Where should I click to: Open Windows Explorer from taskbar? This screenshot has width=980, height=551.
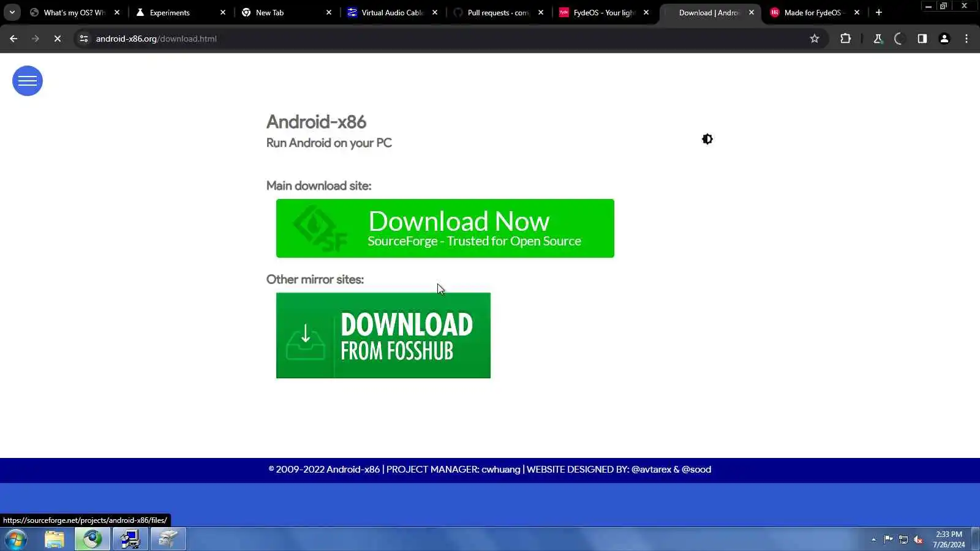[x=55, y=539]
